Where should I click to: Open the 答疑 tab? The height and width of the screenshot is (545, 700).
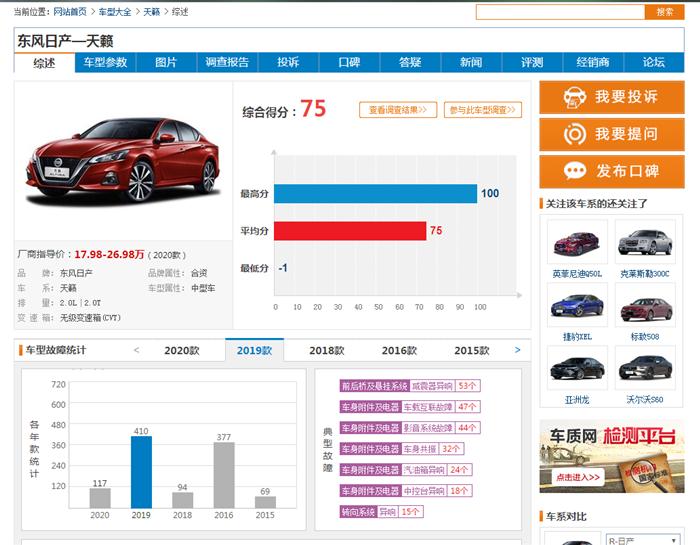click(x=410, y=62)
